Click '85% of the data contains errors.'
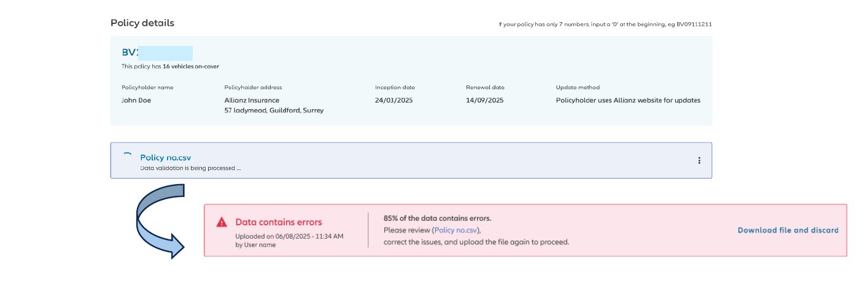 pyautogui.click(x=437, y=218)
